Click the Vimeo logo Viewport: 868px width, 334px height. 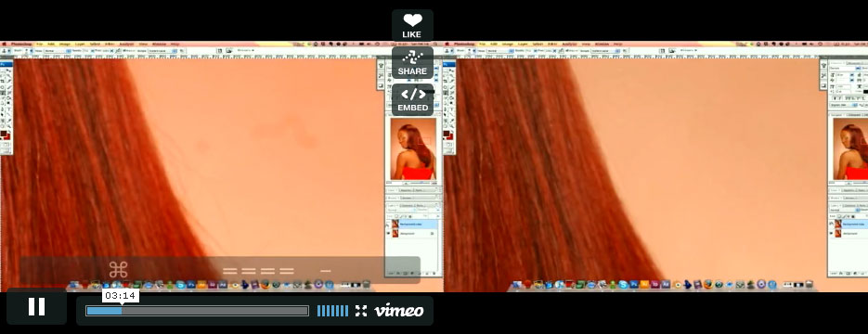[399, 311]
